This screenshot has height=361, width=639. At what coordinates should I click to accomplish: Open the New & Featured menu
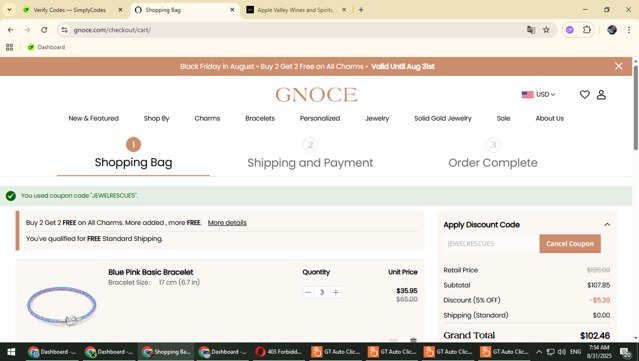tap(93, 119)
